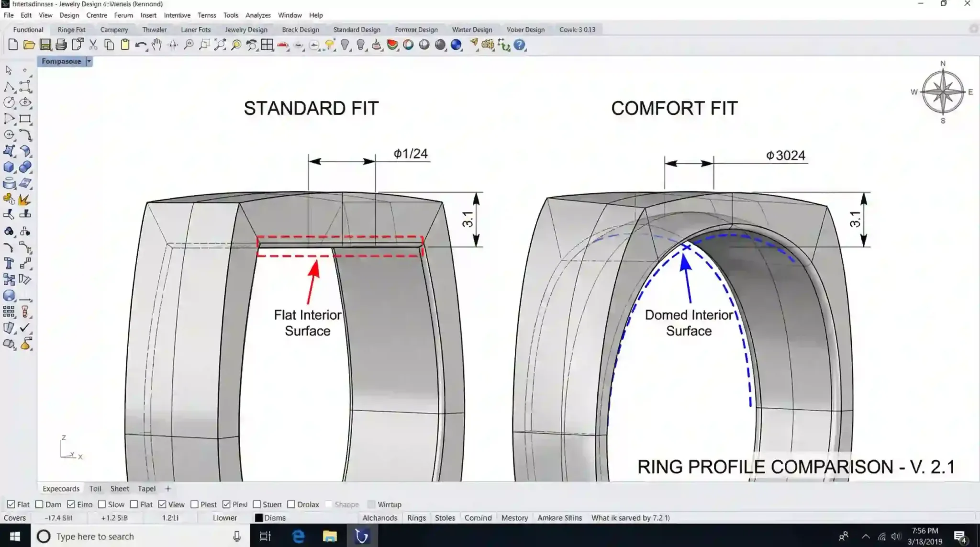
Task: Click the Llowner field in status bar
Action: (225, 518)
